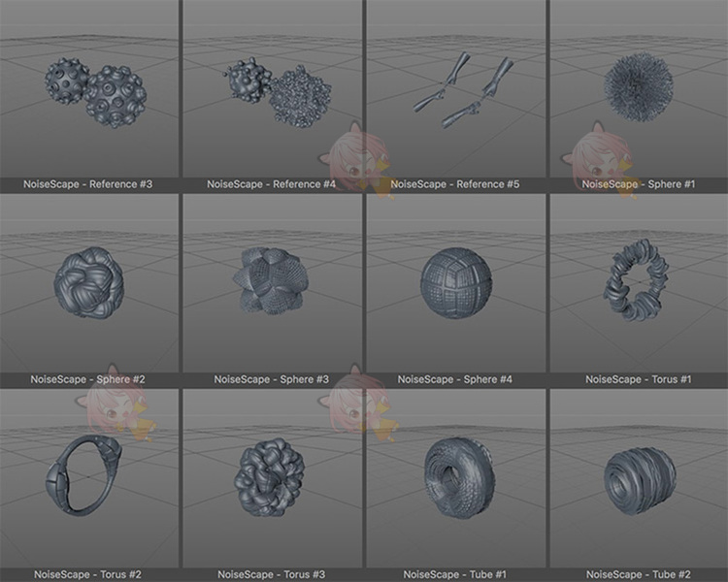Select the NoiseScape Tube #1 thumbnail

456,478
